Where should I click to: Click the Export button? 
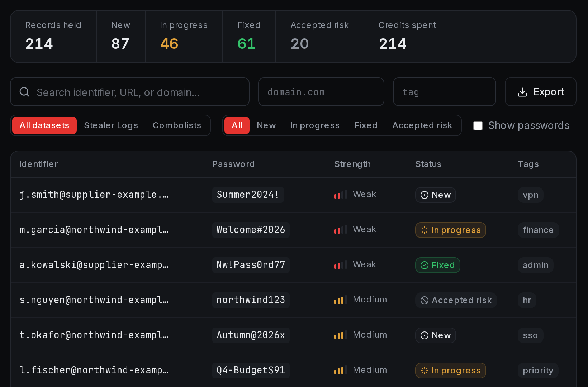click(541, 92)
